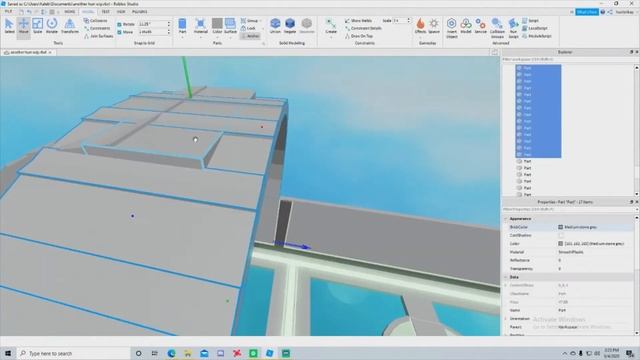Screen dimensions: 640x360
Task: Lock tool in Parts section
Action: [248, 28]
